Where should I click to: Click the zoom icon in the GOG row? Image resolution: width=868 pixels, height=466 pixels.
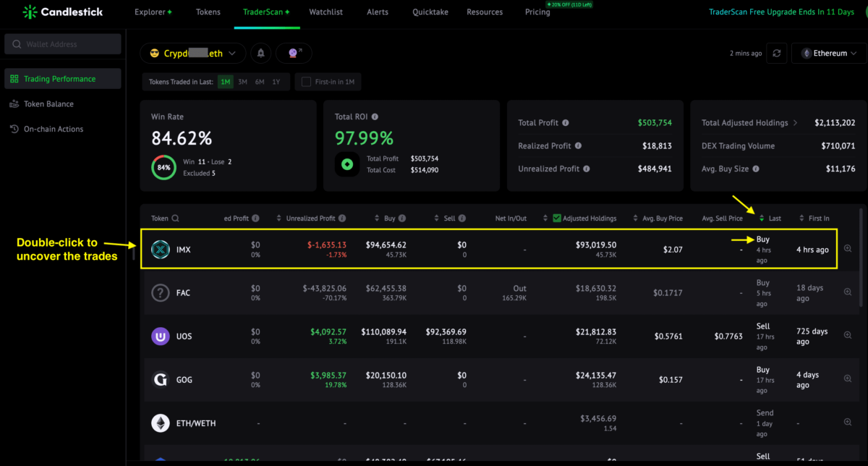pos(848,378)
